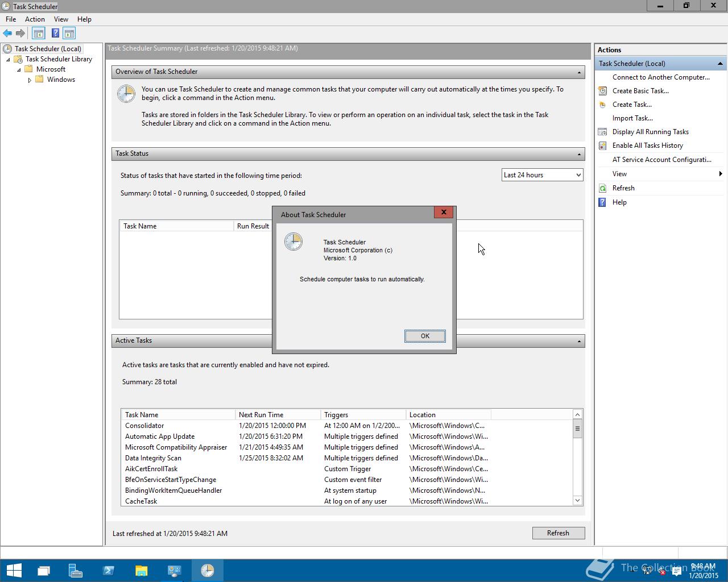Collapse Overview of Task Scheduler section

coord(579,72)
